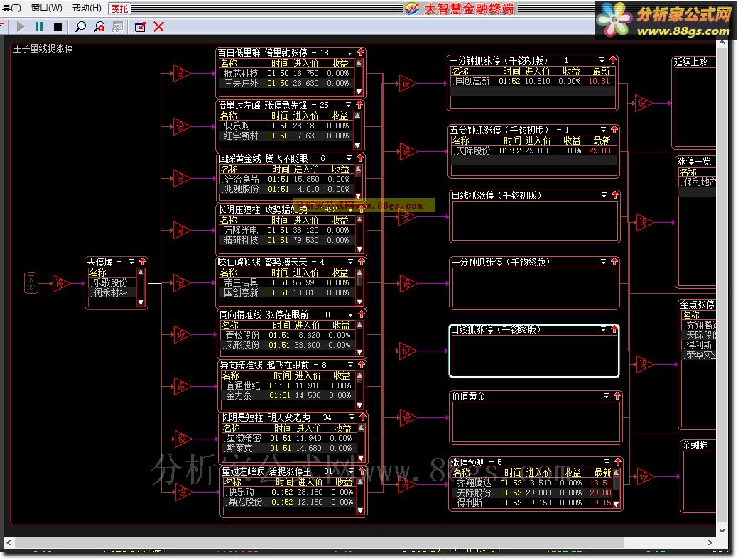Select 得利斯 row in 涨停预测 panel
This screenshot has width=738, height=560.
[x=532, y=503]
